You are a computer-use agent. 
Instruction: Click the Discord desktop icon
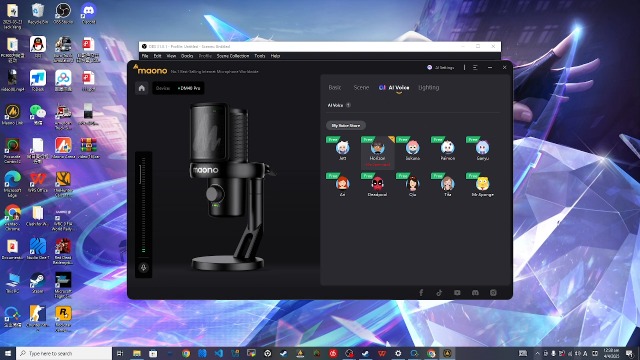tap(89, 13)
